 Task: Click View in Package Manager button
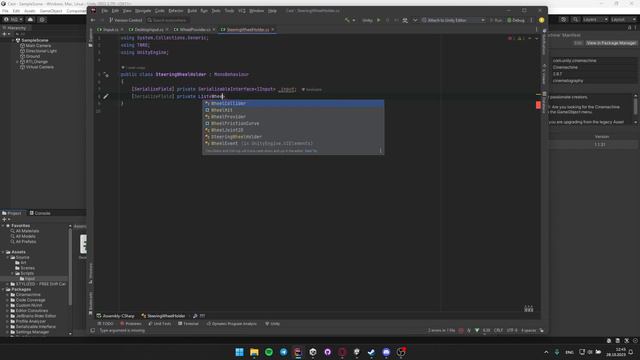611,43
